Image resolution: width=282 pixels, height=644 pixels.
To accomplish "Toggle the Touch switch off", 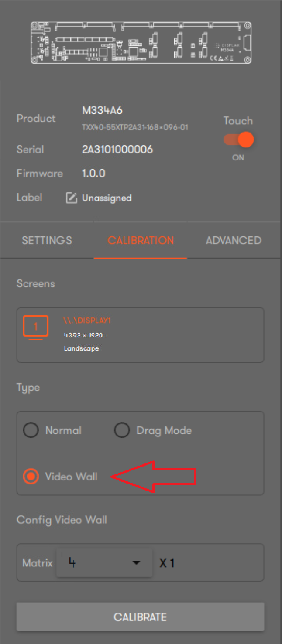I will (238, 140).
